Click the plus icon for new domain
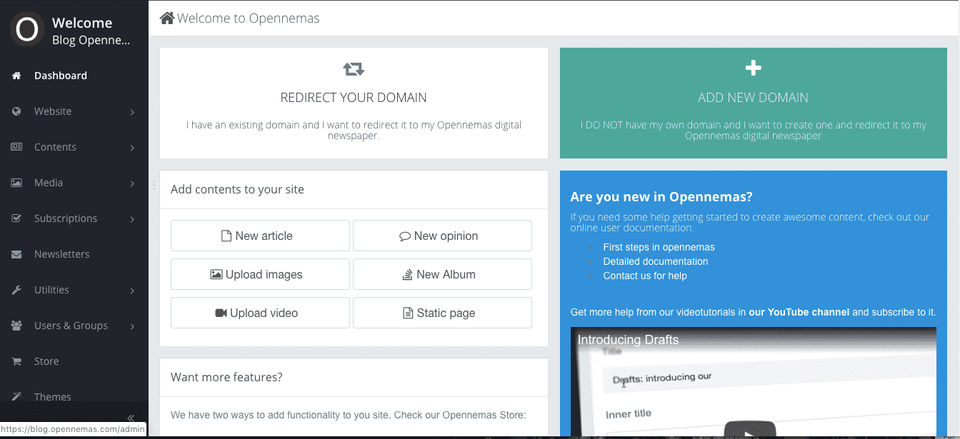The width and height of the screenshot is (960, 439). (754, 68)
